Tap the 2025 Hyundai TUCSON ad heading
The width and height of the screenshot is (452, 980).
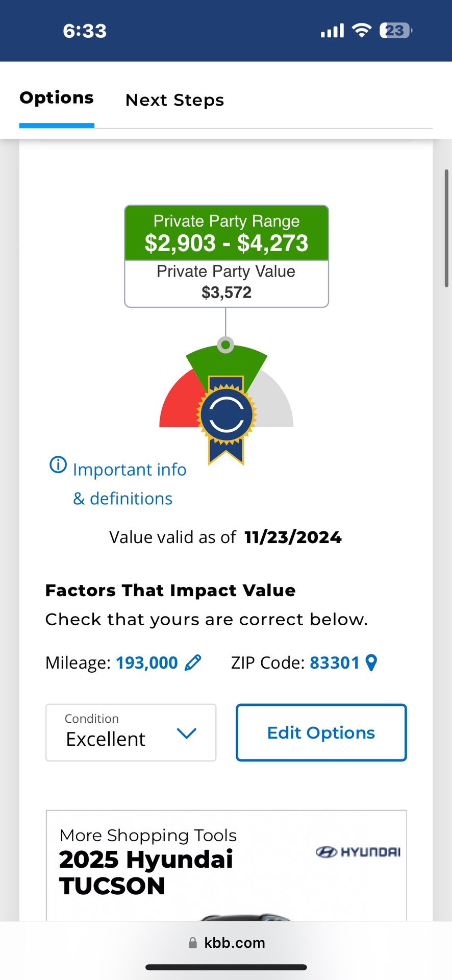146,872
